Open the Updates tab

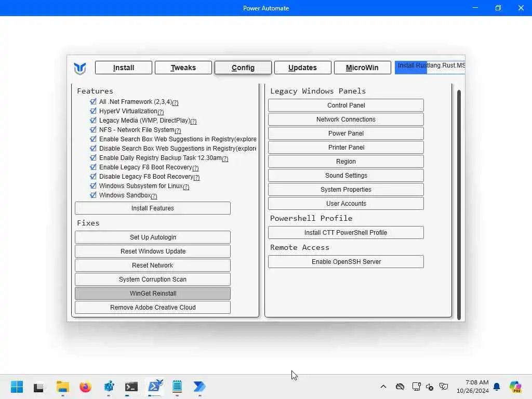pos(303,68)
